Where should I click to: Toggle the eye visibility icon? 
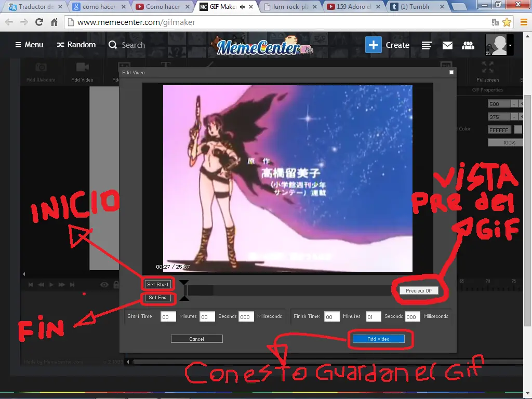[104, 285]
